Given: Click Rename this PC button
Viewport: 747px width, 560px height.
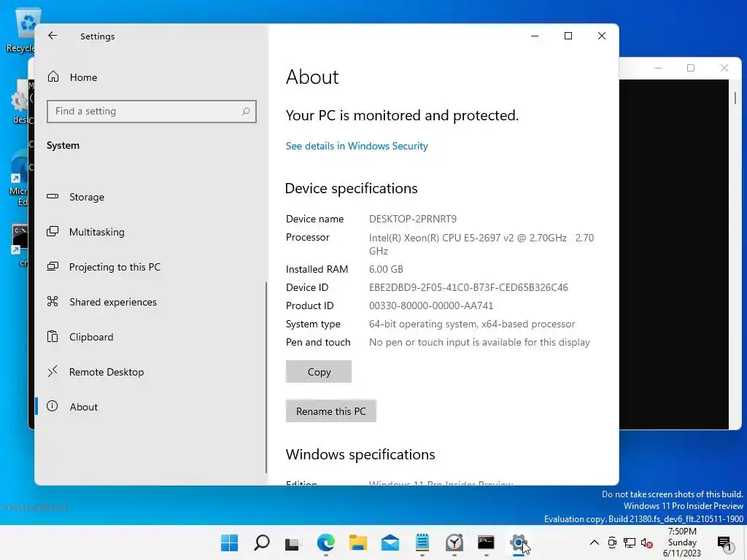Looking at the screenshot, I should (x=331, y=411).
